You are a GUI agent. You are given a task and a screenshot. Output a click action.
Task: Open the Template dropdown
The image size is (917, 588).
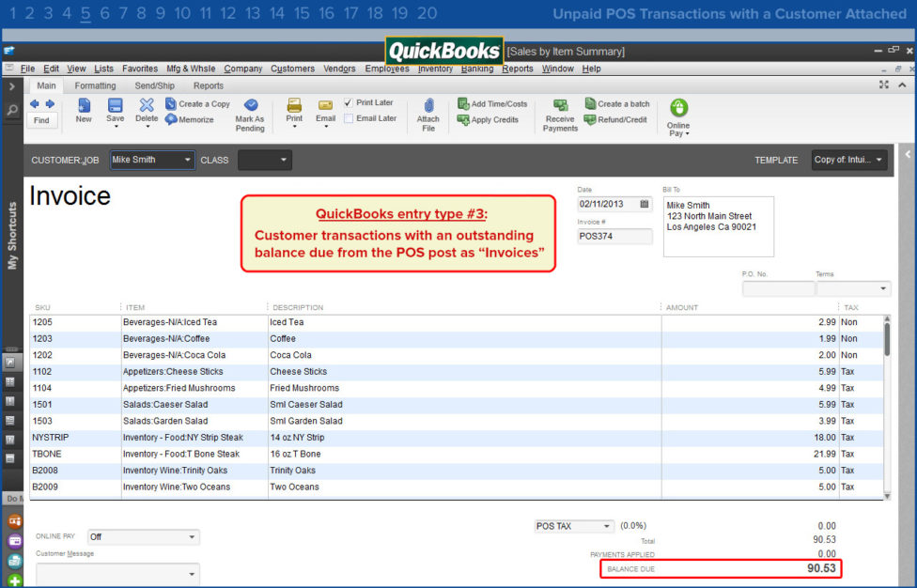tap(878, 160)
